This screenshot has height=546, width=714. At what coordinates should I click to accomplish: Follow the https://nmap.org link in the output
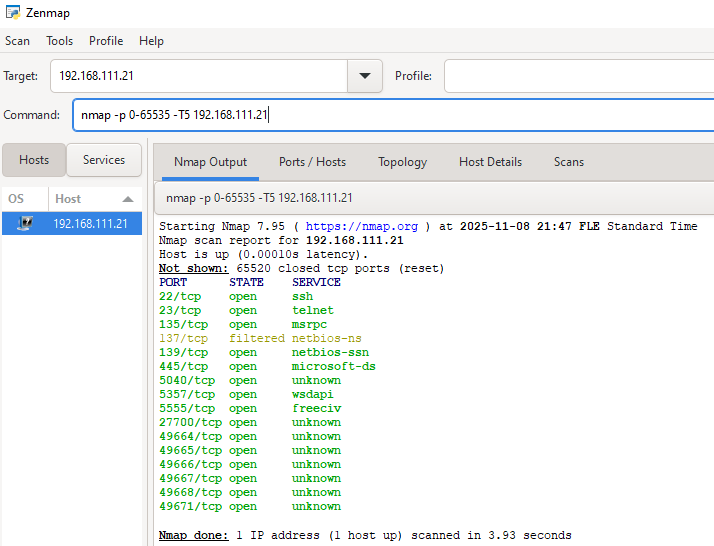[366, 227]
